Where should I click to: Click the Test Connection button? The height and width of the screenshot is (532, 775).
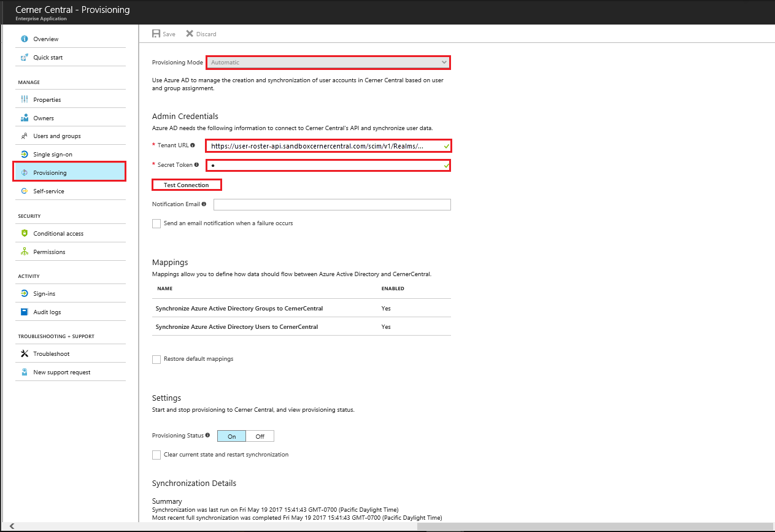pyautogui.click(x=187, y=185)
